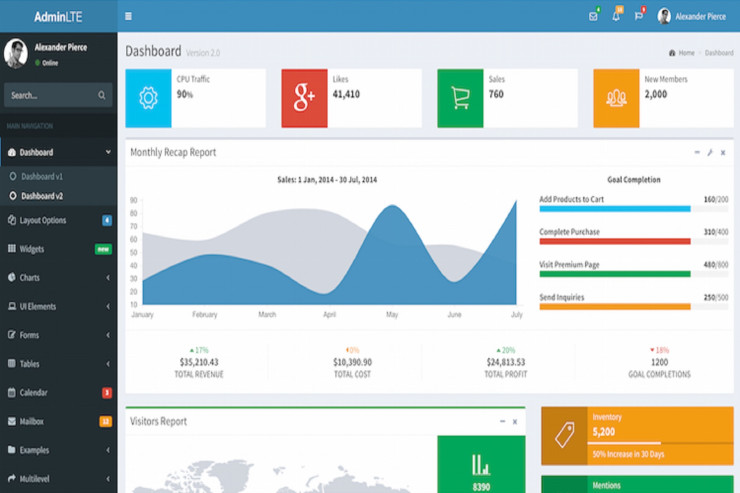Screen dimensions: 740x493
Task: Click the search magnifier icon in sidebar
Action: point(102,96)
